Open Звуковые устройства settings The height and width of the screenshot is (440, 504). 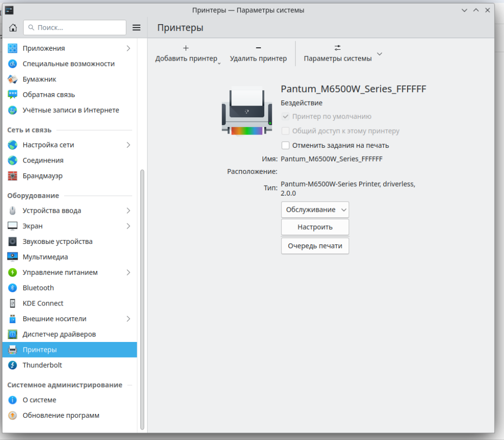(x=57, y=241)
